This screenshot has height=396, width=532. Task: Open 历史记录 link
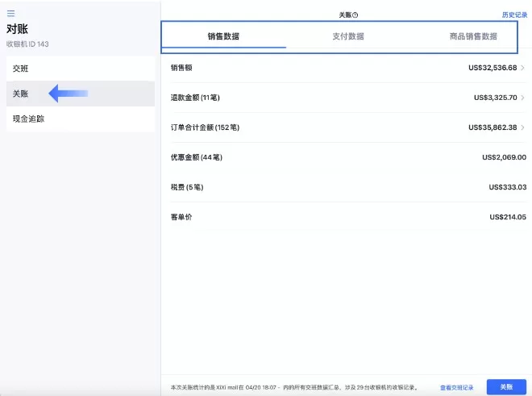(514, 15)
